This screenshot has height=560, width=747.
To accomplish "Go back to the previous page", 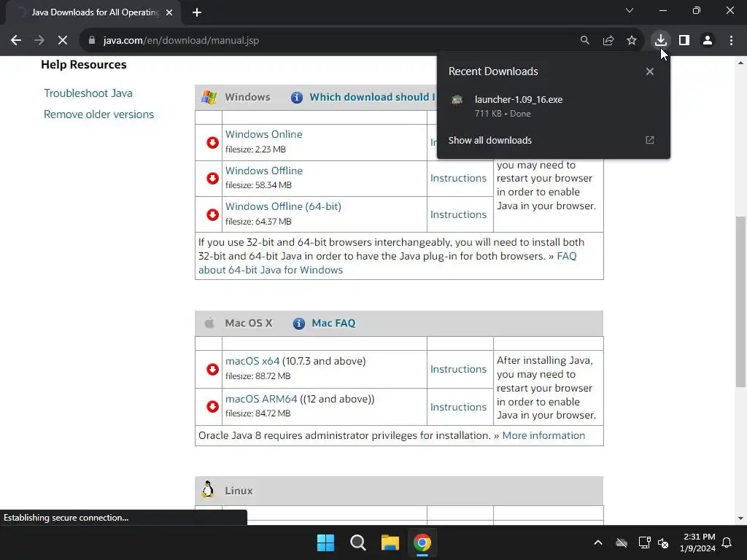I will (x=16, y=41).
